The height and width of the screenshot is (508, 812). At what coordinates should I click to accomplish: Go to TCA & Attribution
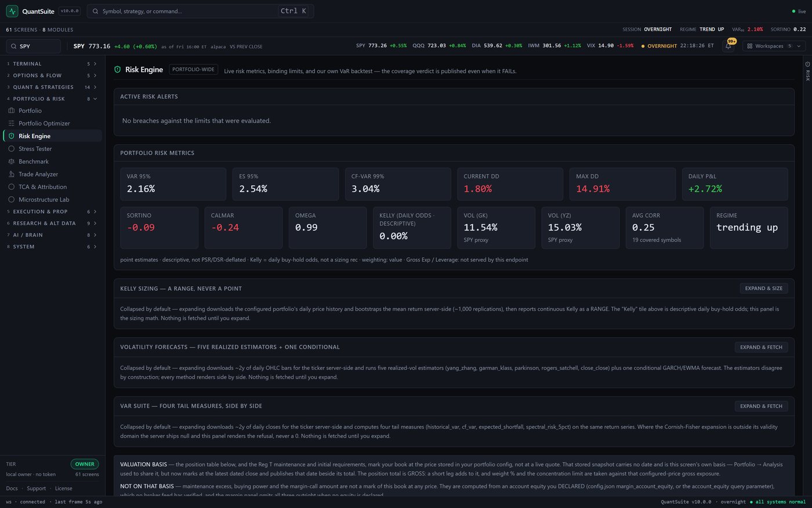click(53, 187)
